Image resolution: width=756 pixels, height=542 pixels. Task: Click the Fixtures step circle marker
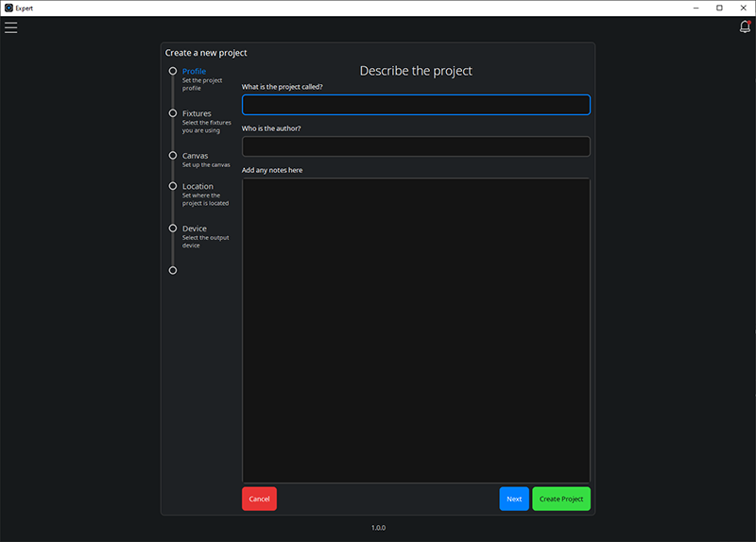[x=172, y=113]
